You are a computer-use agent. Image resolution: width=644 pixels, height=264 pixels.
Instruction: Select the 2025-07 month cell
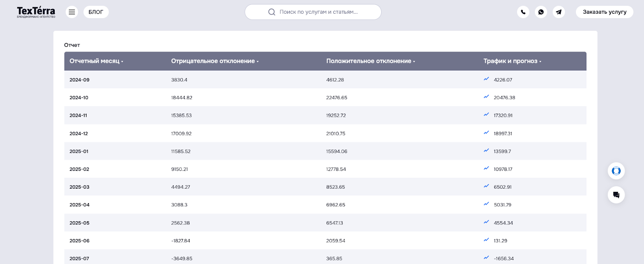pyautogui.click(x=79, y=258)
